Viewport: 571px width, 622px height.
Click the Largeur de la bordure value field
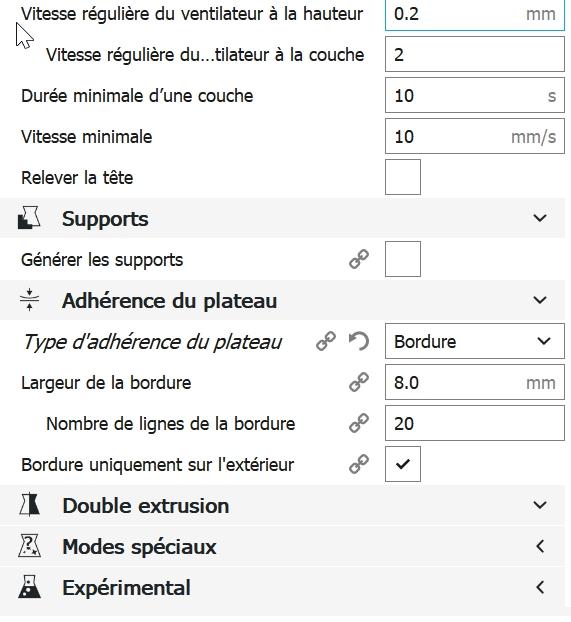tap(475, 382)
